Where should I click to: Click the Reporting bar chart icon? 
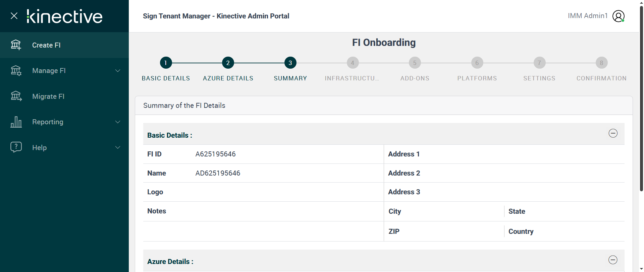(16, 122)
